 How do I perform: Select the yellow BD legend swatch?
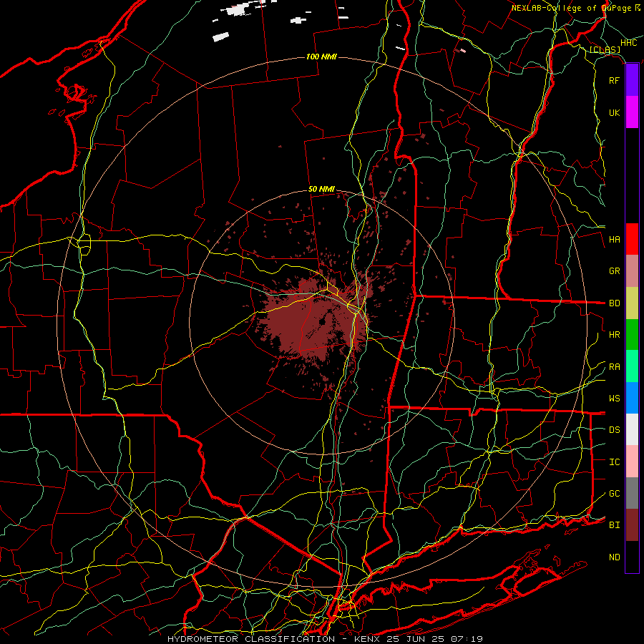632,303
